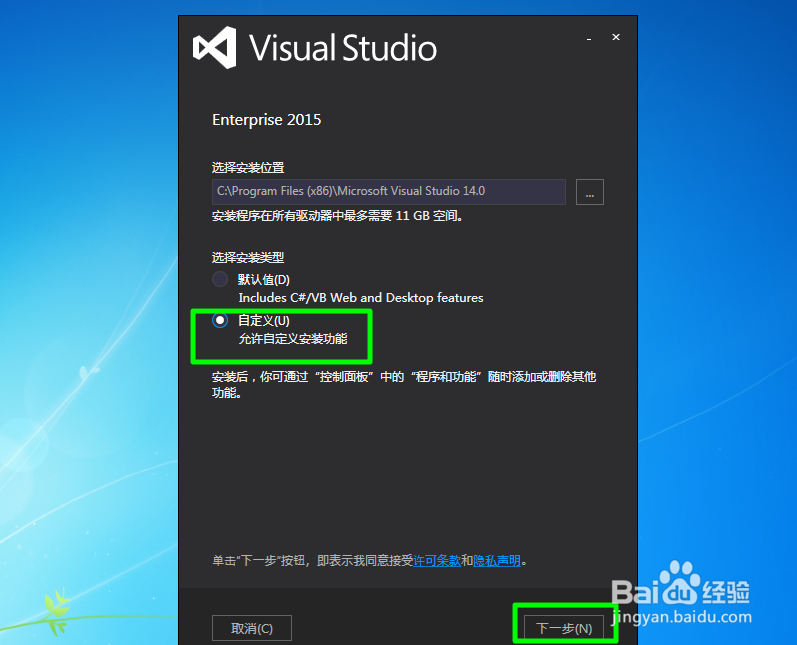Click the Enterprise 2015 edition title

tap(266, 120)
